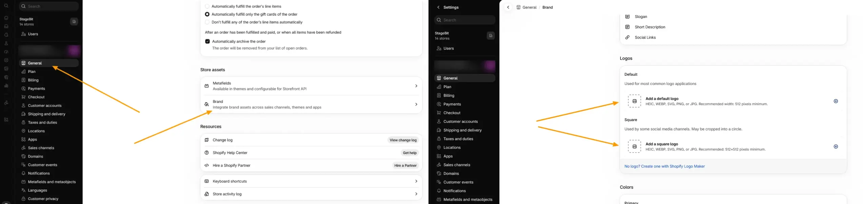Click Checkout cart icon in General page sidebar
868x204 pixels.
[23, 97]
